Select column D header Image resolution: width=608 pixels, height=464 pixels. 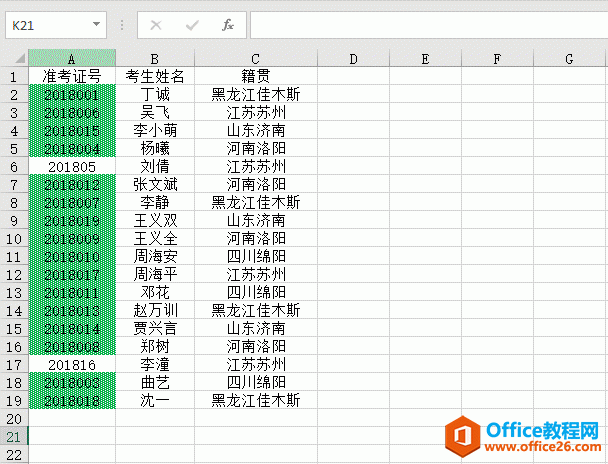(353, 59)
